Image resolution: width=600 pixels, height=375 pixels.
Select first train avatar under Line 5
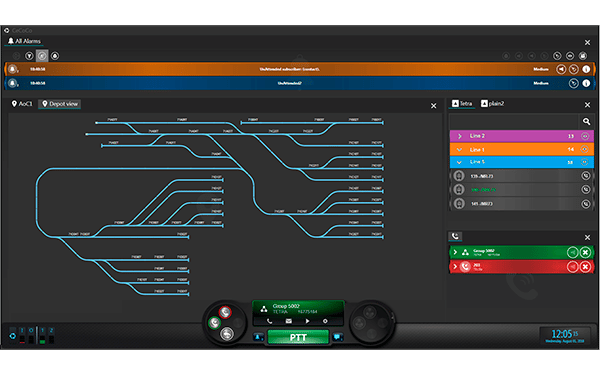click(x=459, y=176)
